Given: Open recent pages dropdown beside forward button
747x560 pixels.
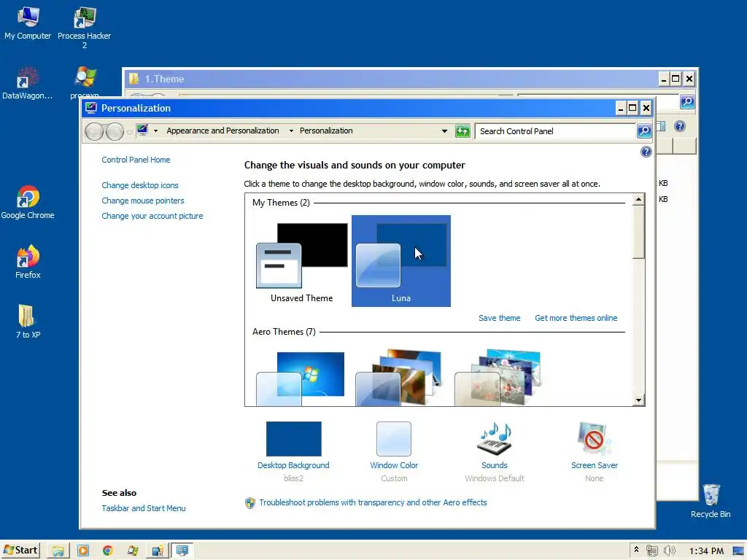Looking at the screenshot, I should tap(129, 131).
